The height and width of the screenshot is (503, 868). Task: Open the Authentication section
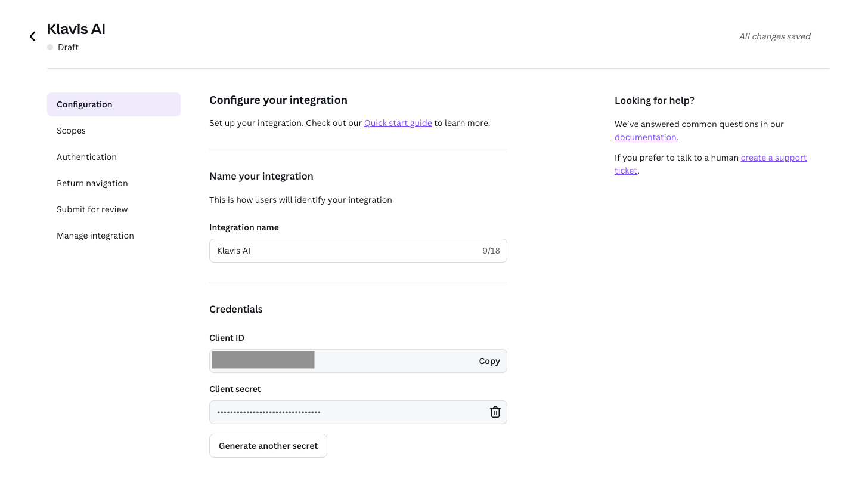(114, 157)
